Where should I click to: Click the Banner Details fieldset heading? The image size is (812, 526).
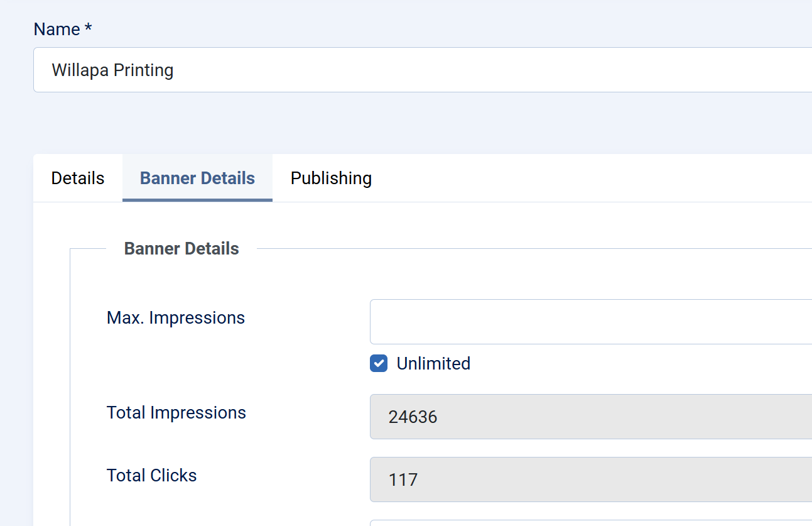click(181, 249)
